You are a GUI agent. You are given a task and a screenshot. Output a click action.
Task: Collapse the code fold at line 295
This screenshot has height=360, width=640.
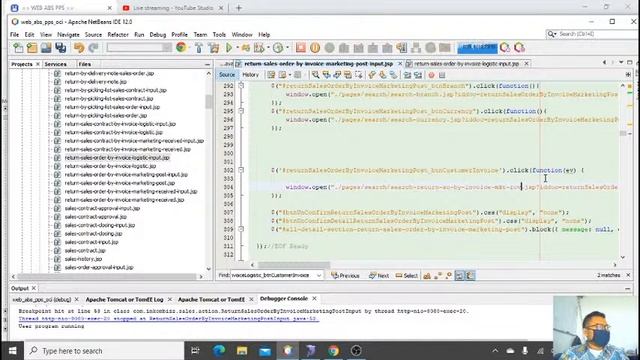tap(241, 111)
